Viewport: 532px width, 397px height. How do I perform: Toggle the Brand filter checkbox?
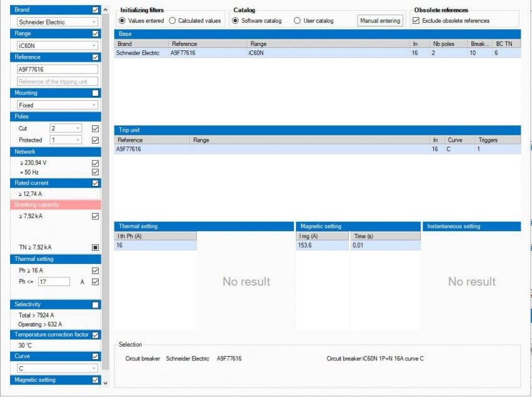tap(95, 10)
